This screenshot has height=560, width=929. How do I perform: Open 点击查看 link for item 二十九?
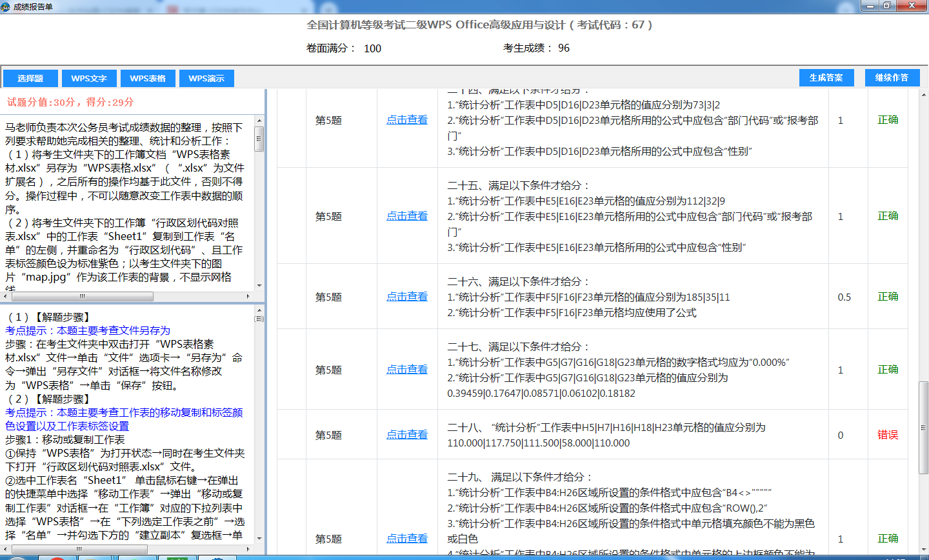click(407, 538)
